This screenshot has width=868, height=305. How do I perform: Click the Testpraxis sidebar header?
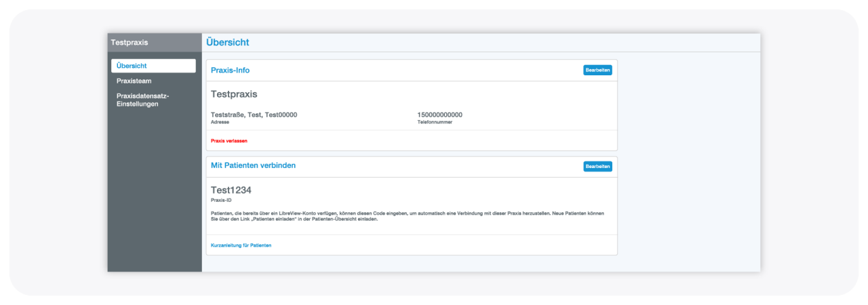tap(130, 42)
